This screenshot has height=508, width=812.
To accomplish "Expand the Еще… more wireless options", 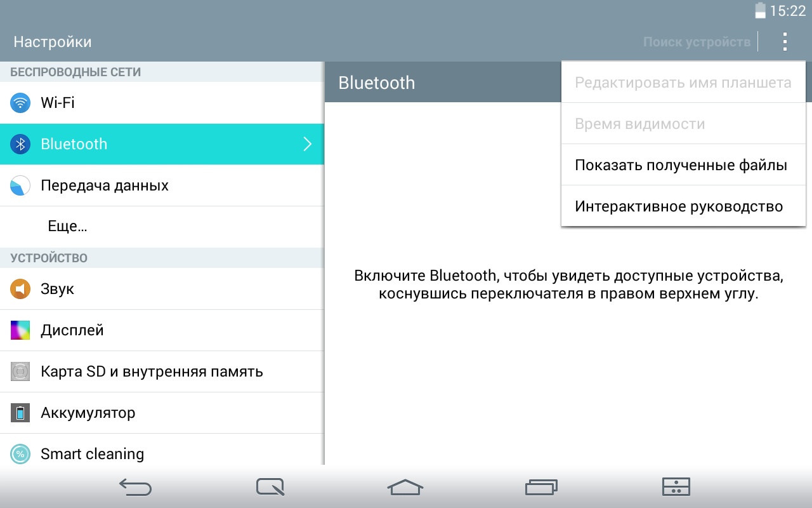I will click(67, 227).
